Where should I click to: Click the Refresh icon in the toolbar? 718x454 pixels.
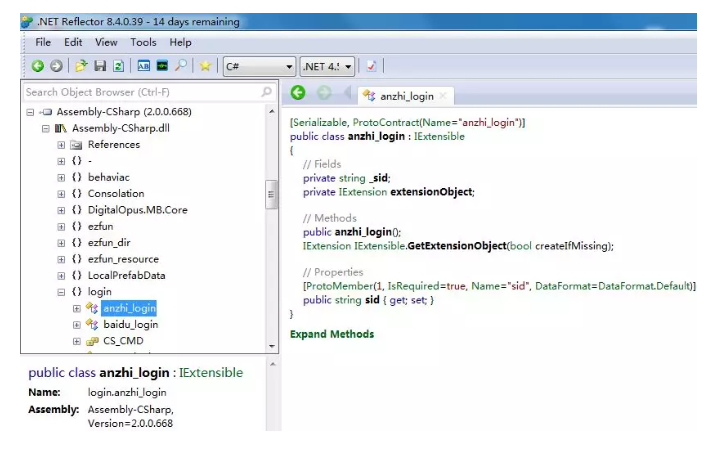point(118,66)
